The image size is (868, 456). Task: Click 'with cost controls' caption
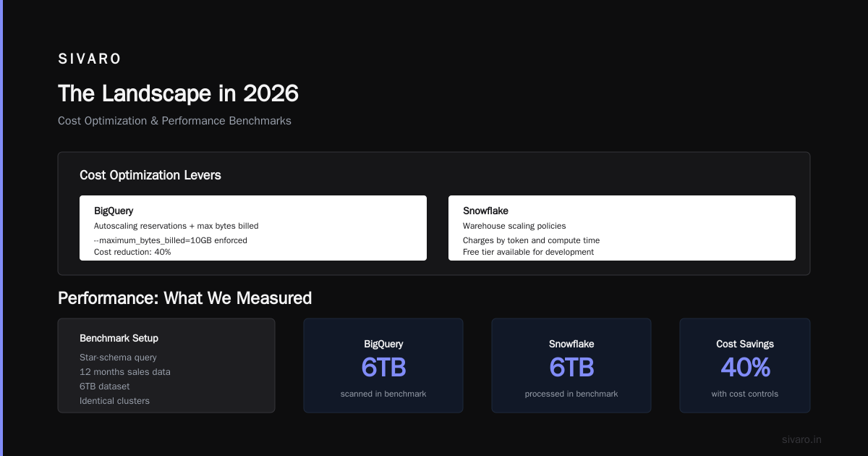[745, 394]
